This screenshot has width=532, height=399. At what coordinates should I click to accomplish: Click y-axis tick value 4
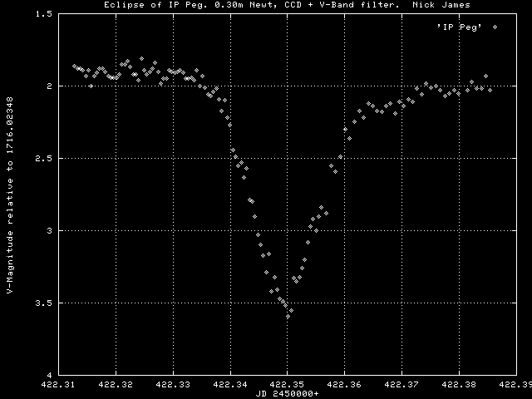click(50, 375)
